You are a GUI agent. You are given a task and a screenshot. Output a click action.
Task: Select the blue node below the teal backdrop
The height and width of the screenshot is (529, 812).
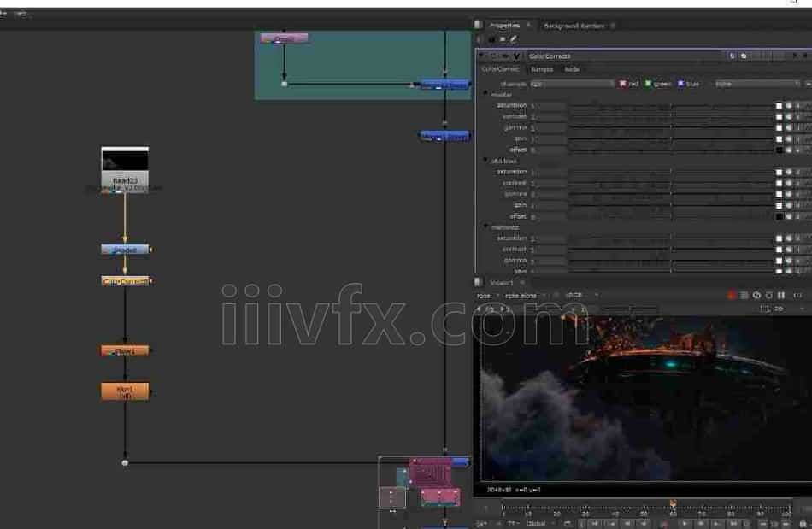click(x=444, y=136)
